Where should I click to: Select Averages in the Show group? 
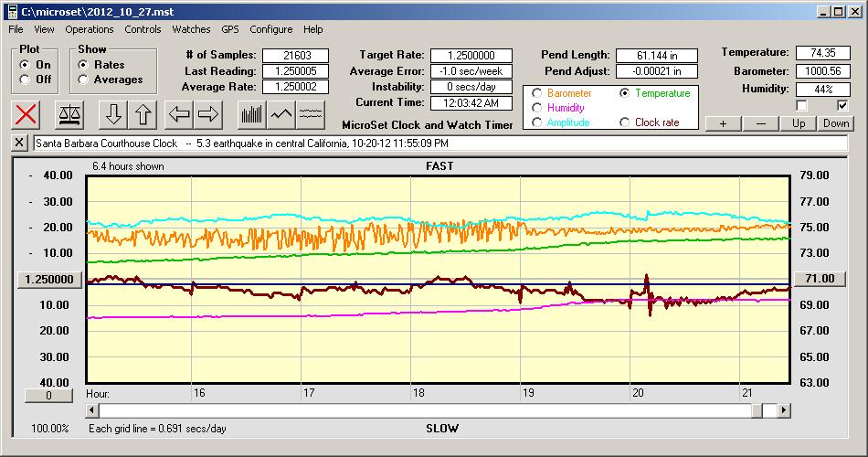pyautogui.click(x=83, y=80)
